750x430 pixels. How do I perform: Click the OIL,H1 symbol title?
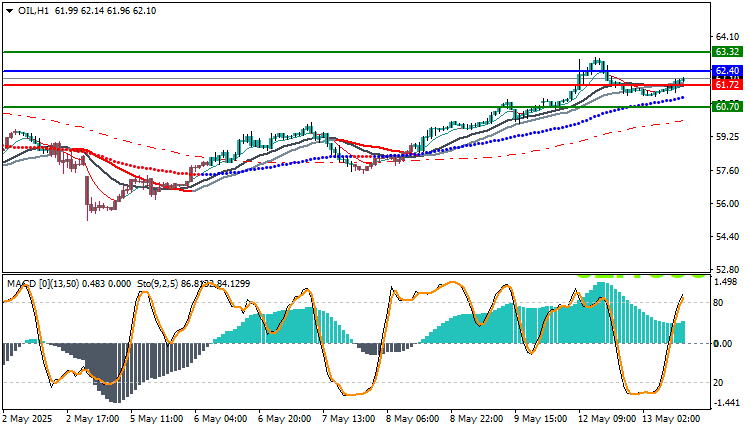[33, 11]
